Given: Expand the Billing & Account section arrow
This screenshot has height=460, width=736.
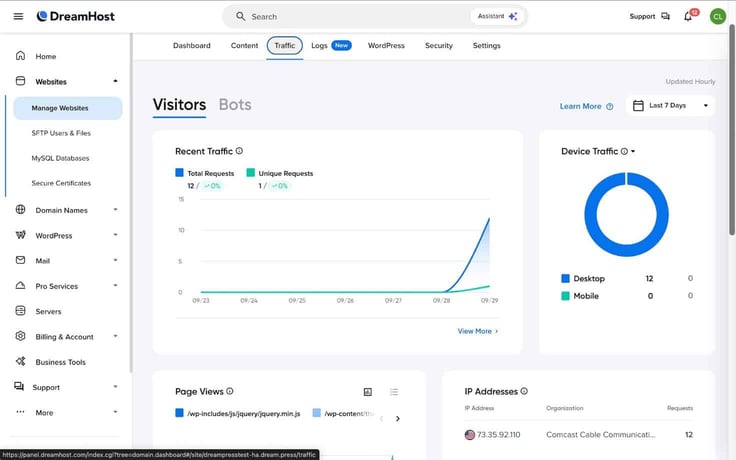Looking at the screenshot, I should click(115, 336).
